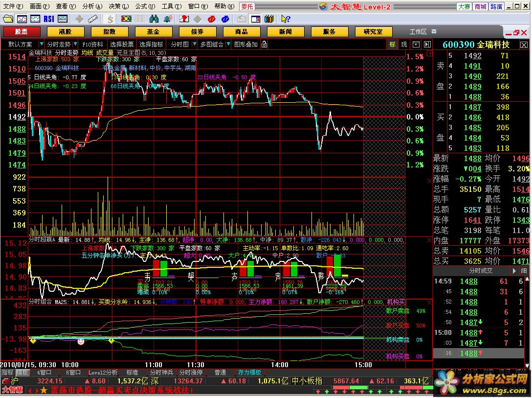The width and height of the screenshot is (532, 398).
Task: Select the RSI indicator icon
Action: [49, 19]
